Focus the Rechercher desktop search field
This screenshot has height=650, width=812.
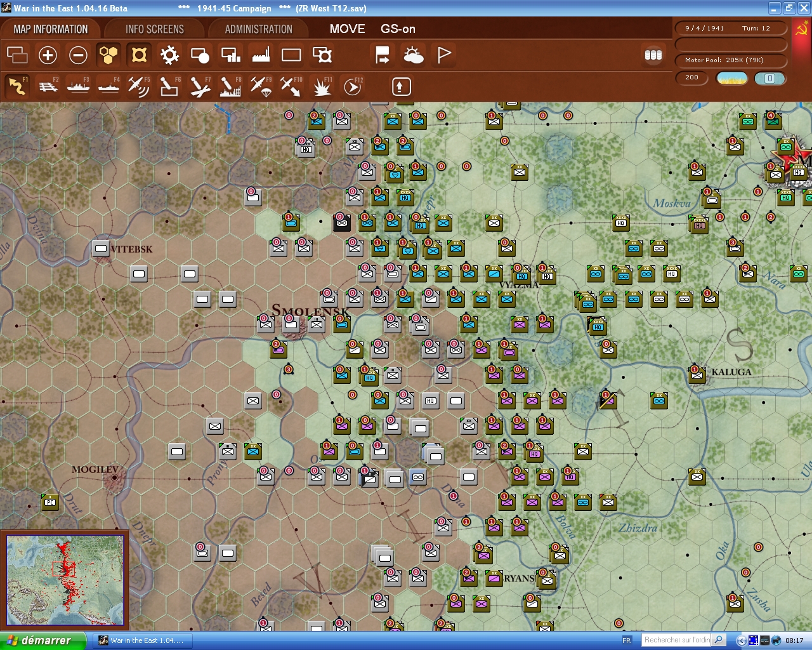678,640
